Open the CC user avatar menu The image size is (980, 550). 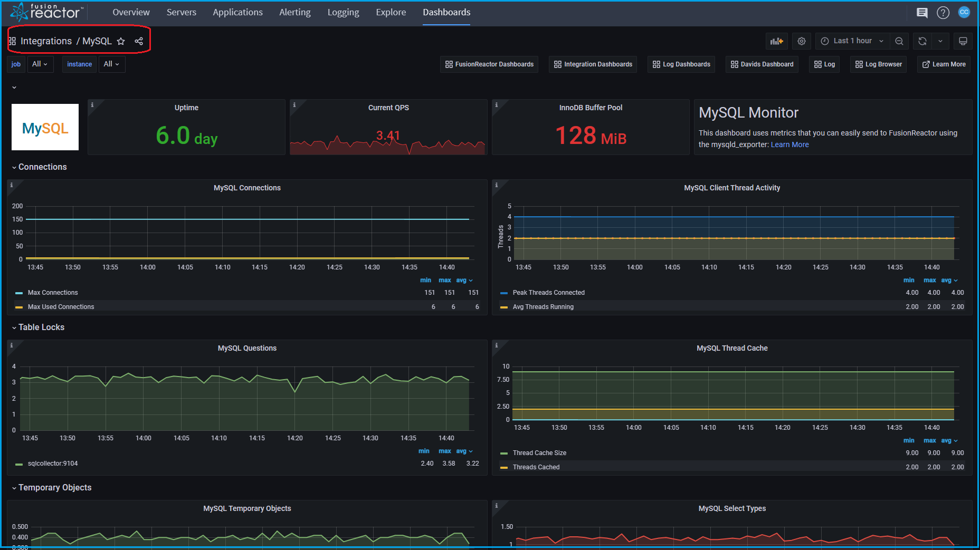coord(964,12)
